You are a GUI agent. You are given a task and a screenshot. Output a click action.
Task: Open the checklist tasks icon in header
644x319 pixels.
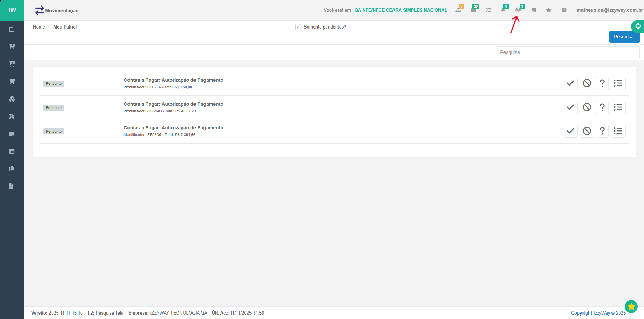(488, 10)
